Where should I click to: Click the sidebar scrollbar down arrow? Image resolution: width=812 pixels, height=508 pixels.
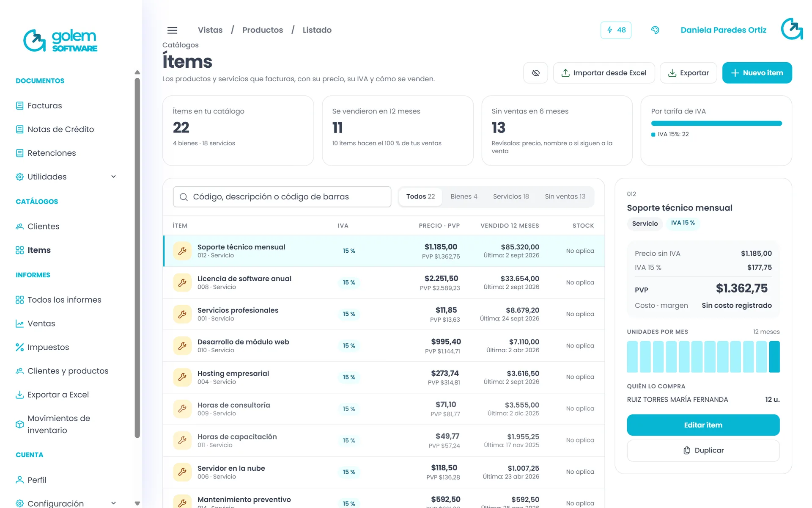click(x=137, y=503)
